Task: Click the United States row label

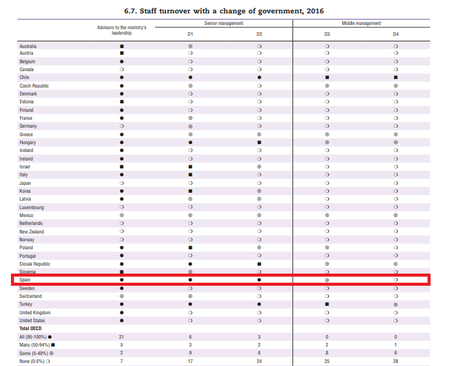Action: tap(32, 321)
